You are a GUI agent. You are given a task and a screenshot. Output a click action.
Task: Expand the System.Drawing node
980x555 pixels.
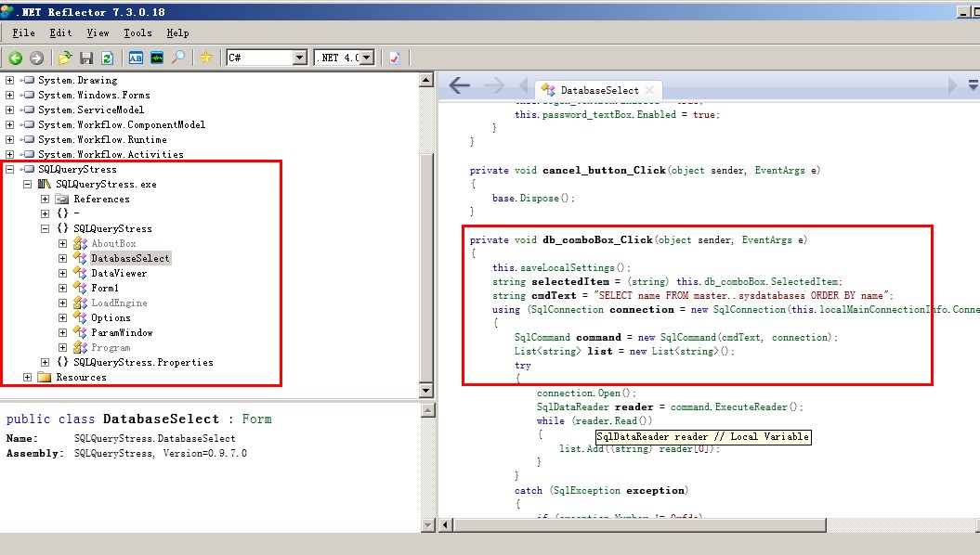coord(9,80)
